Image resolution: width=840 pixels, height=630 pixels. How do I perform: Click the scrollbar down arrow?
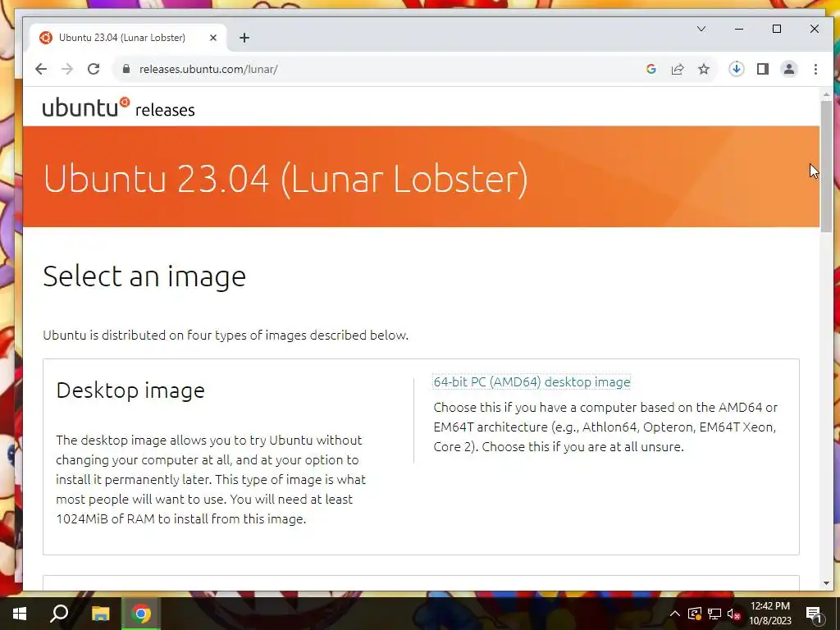pyautogui.click(x=826, y=583)
